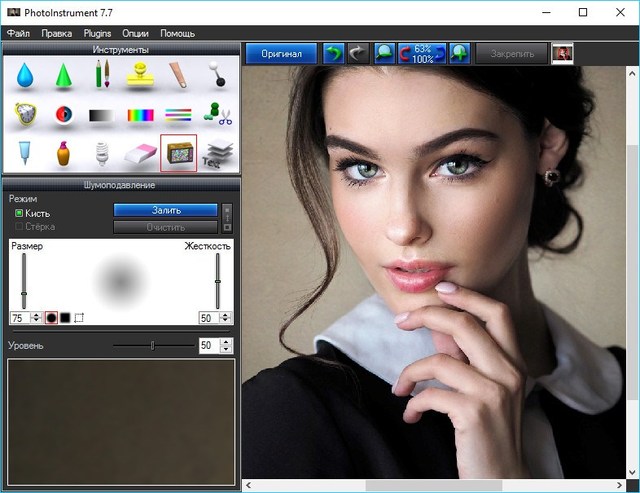Click the Уровень slider handle
The image size is (640, 493).
click(152, 345)
